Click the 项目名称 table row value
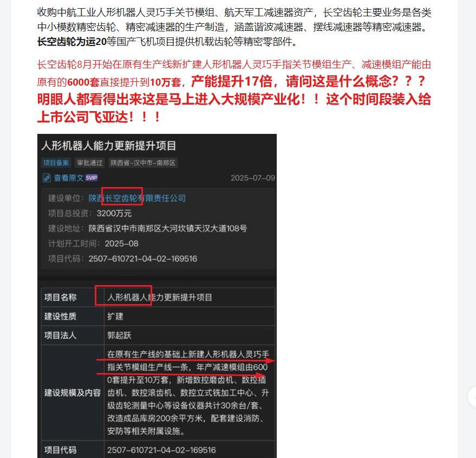 click(x=159, y=297)
